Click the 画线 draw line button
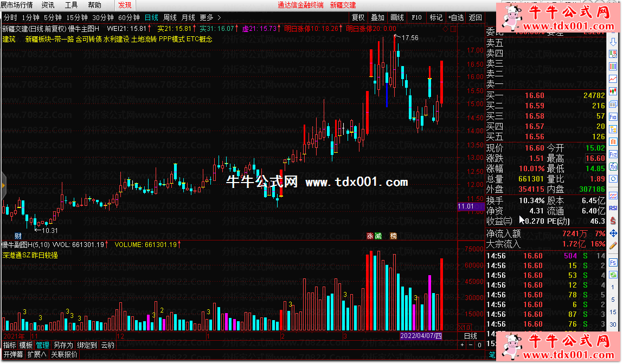Viewport: 623px width, 364px height. tap(397, 17)
